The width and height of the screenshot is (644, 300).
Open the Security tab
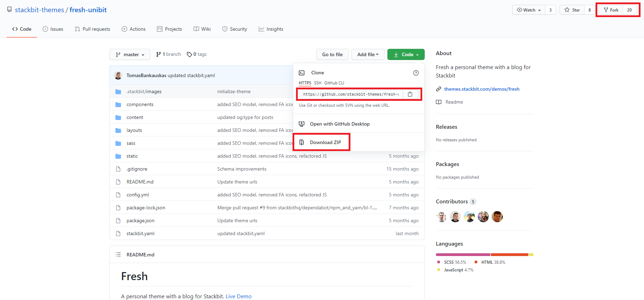tap(235, 29)
